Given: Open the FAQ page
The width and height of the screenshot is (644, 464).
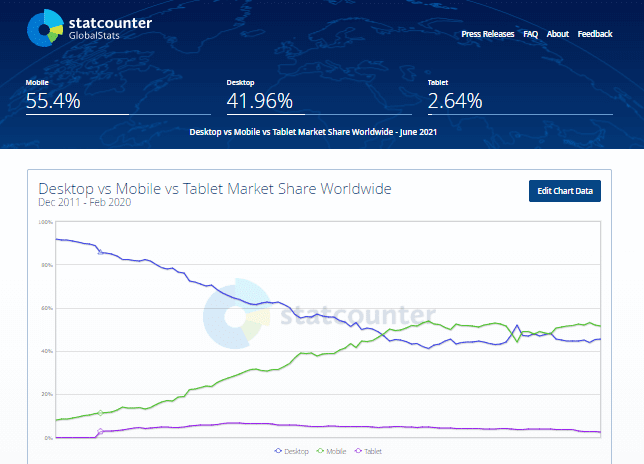Looking at the screenshot, I should (x=530, y=34).
